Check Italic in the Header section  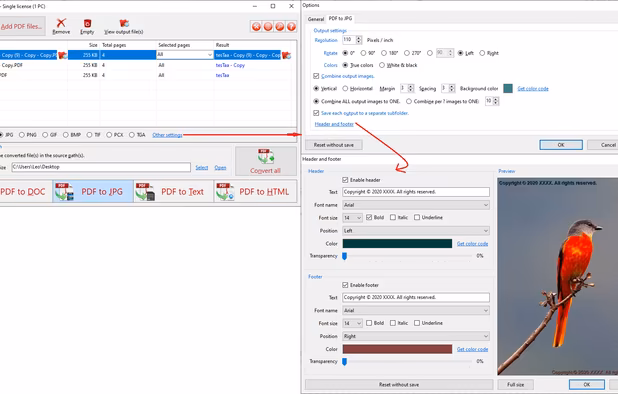pyautogui.click(x=393, y=217)
